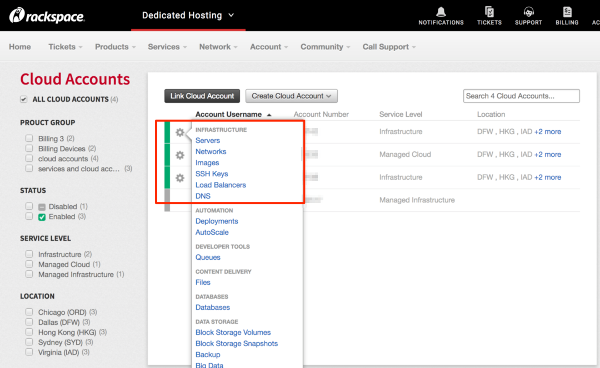Open Block Storage Volumes
The height and width of the screenshot is (368, 600).
(x=233, y=332)
